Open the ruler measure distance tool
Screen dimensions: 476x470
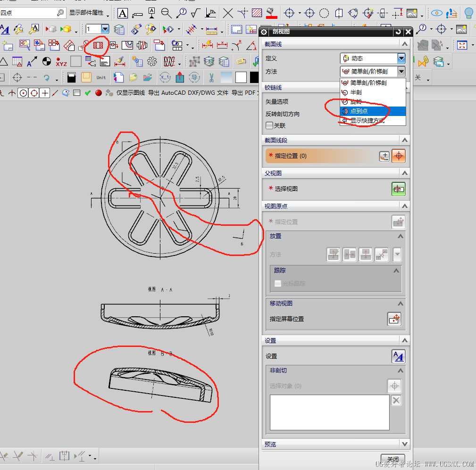point(212,30)
